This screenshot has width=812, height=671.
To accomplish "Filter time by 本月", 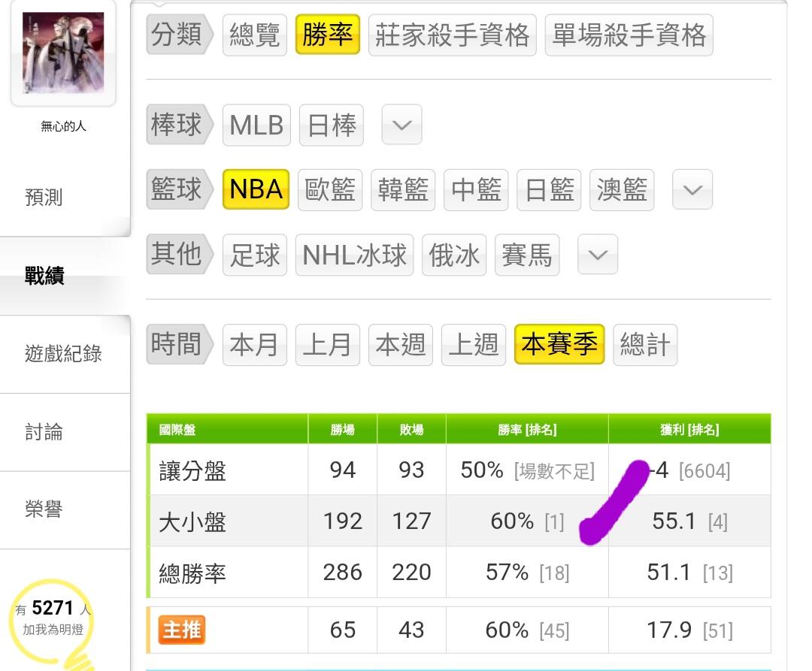I will coord(254,345).
